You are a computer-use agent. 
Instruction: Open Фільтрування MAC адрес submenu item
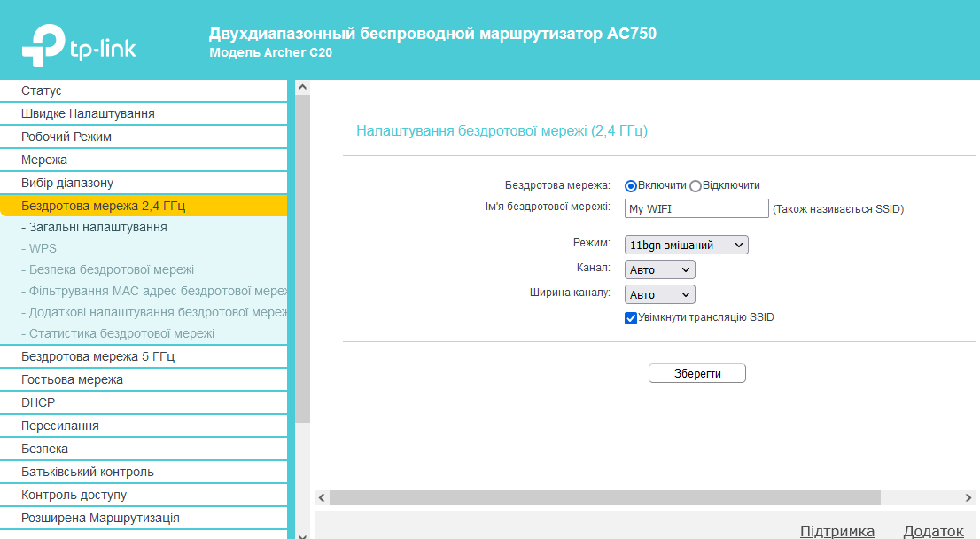tap(154, 291)
